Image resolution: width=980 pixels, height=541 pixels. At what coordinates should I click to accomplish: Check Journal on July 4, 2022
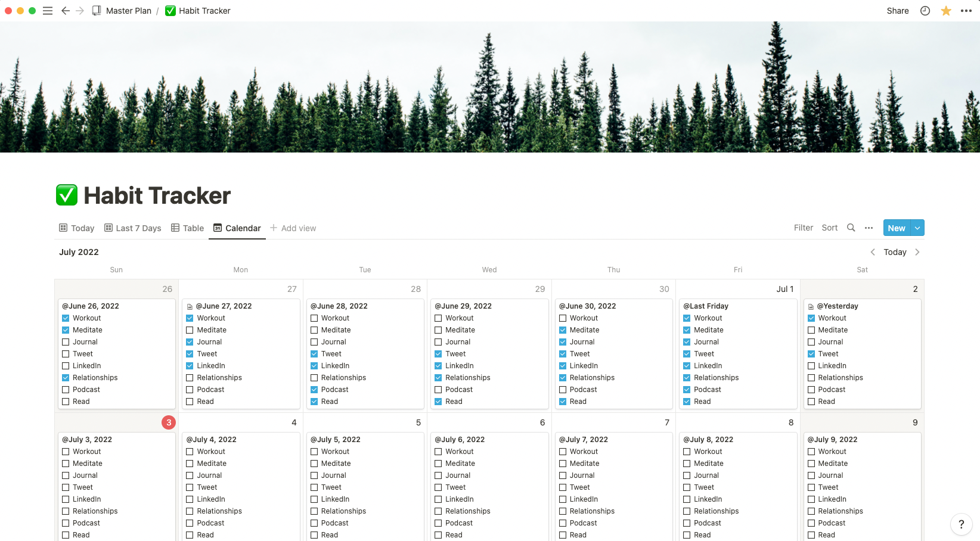pos(190,475)
